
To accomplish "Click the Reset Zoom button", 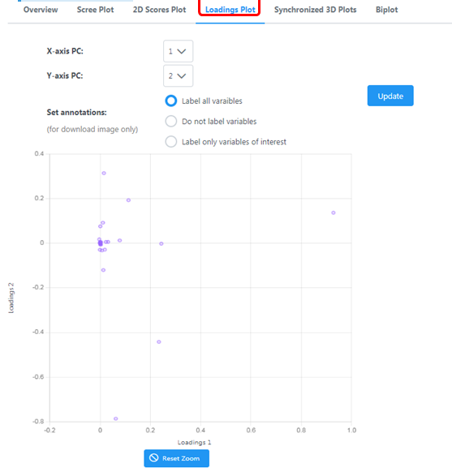I will pyautogui.click(x=176, y=458).
